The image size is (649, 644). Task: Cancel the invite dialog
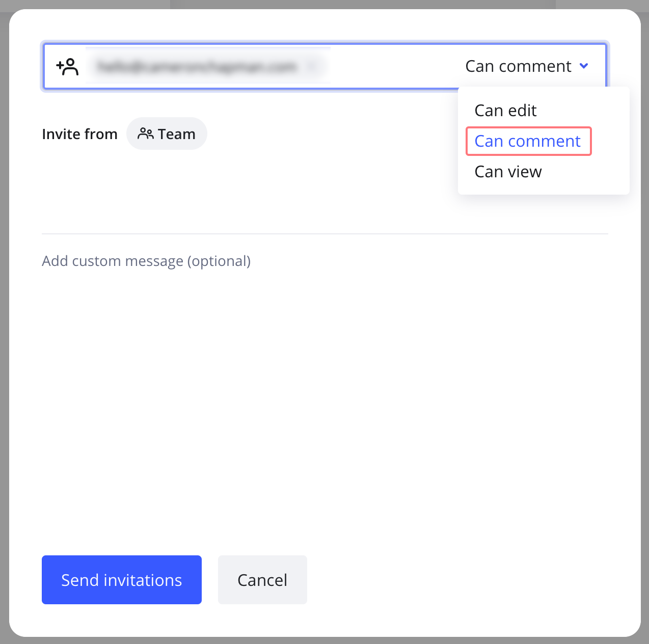pyautogui.click(x=262, y=580)
